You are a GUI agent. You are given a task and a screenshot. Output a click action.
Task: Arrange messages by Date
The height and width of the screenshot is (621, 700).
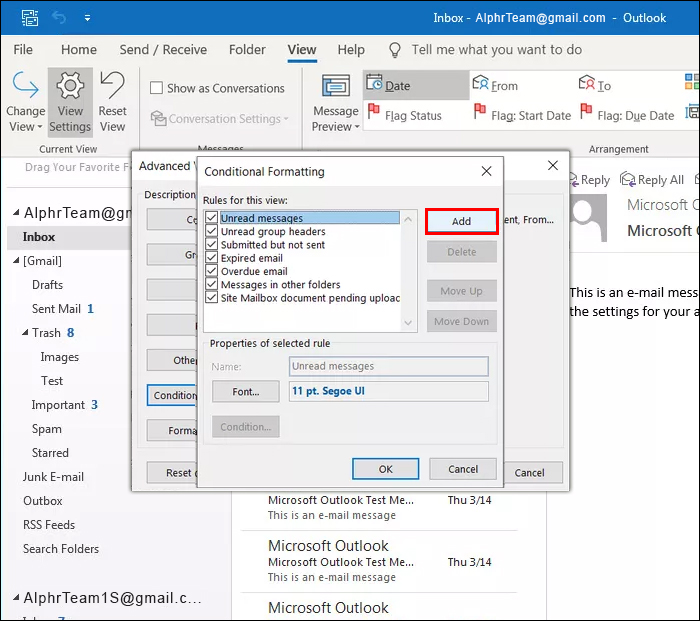[415, 85]
